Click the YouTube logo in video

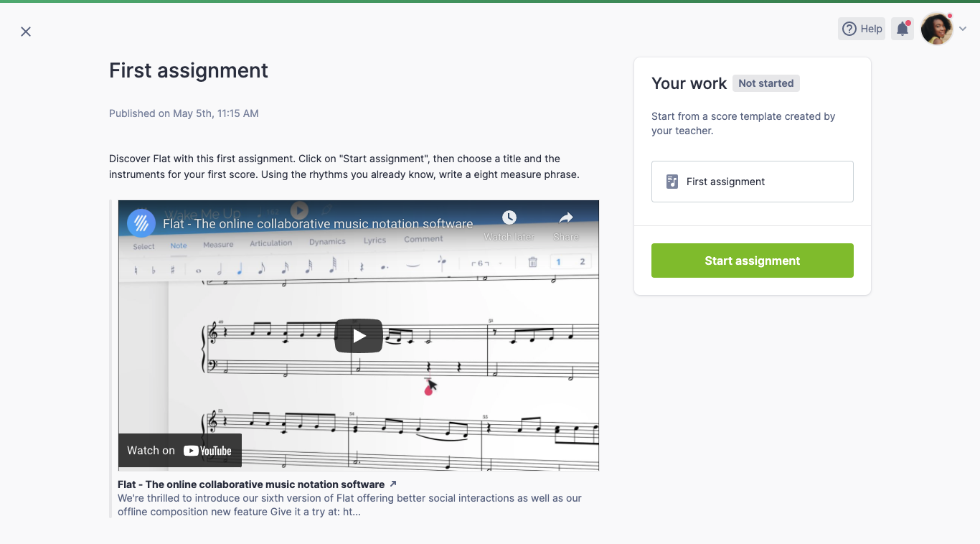[x=207, y=451]
